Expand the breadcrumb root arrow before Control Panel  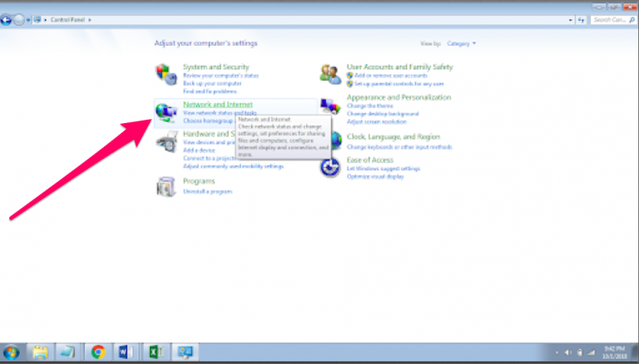(x=45, y=20)
